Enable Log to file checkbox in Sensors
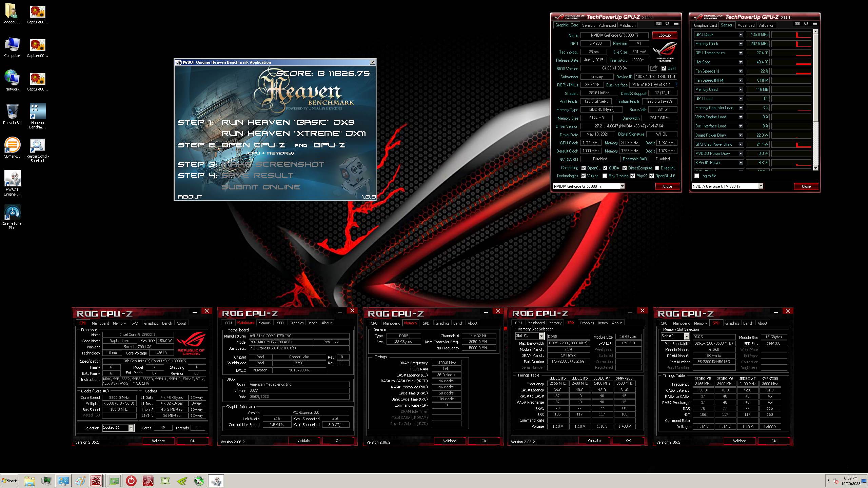Viewport: 868px width, 488px height. (x=697, y=176)
